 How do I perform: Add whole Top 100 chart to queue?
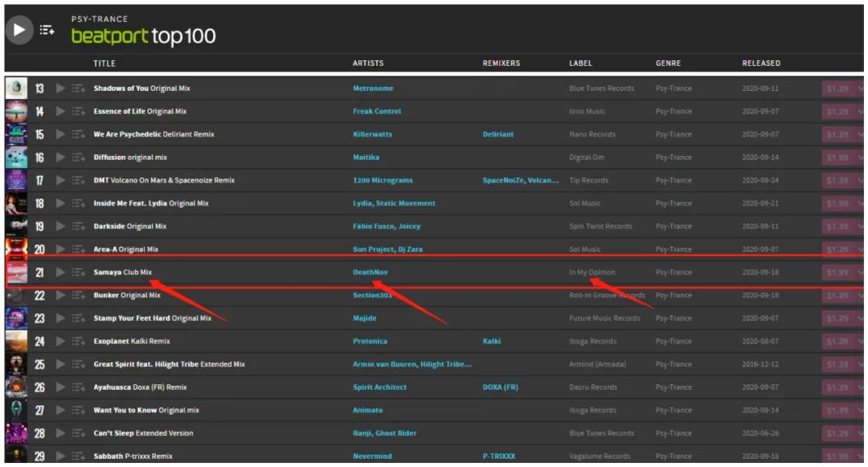tap(47, 30)
